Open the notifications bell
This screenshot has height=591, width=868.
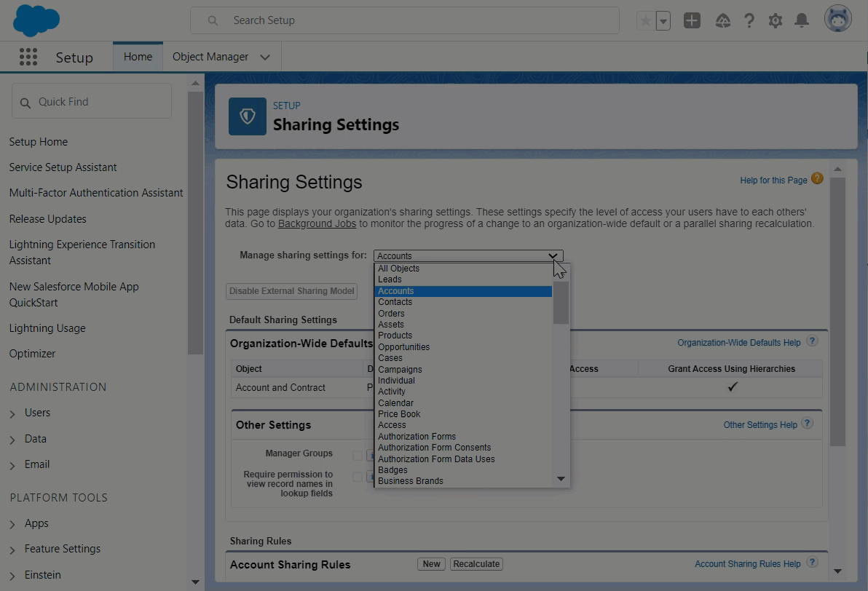pos(801,21)
